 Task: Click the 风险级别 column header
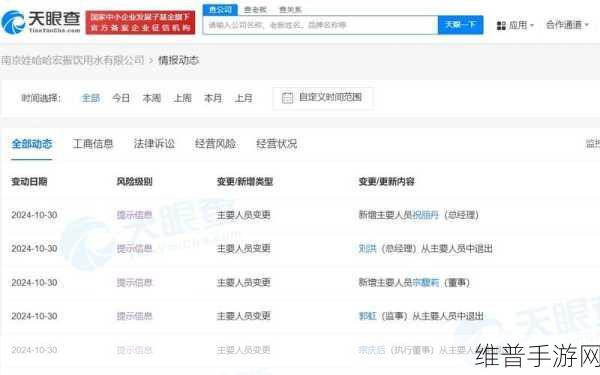pyautogui.click(x=134, y=181)
